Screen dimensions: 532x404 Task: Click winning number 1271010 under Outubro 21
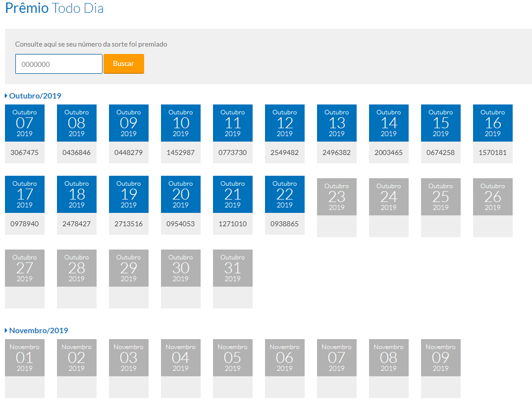click(233, 224)
